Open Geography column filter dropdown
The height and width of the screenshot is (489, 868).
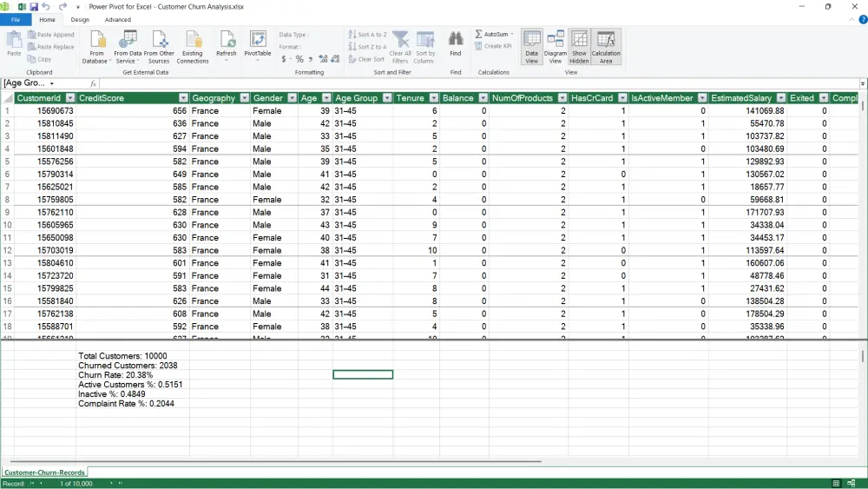point(244,98)
